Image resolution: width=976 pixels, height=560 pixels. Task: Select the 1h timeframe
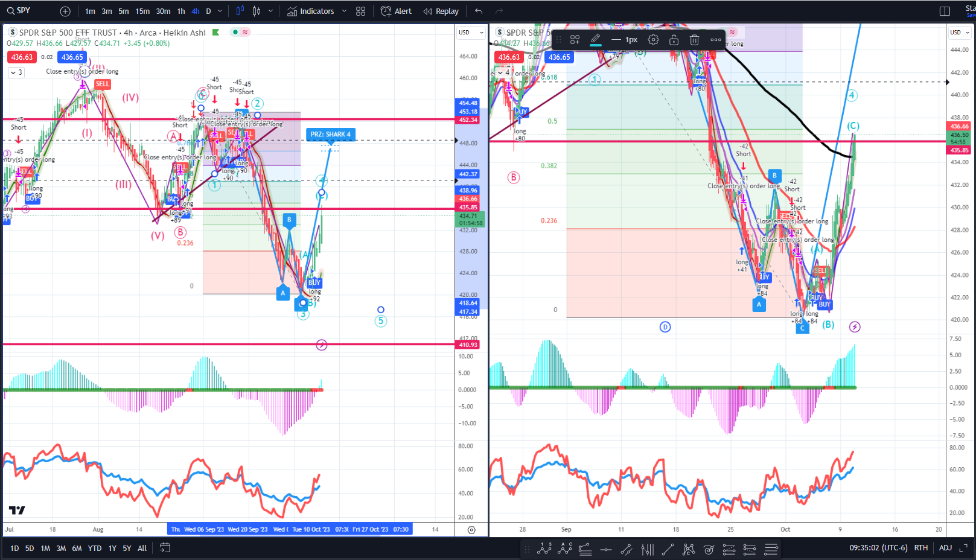pyautogui.click(x=181, y=11)
